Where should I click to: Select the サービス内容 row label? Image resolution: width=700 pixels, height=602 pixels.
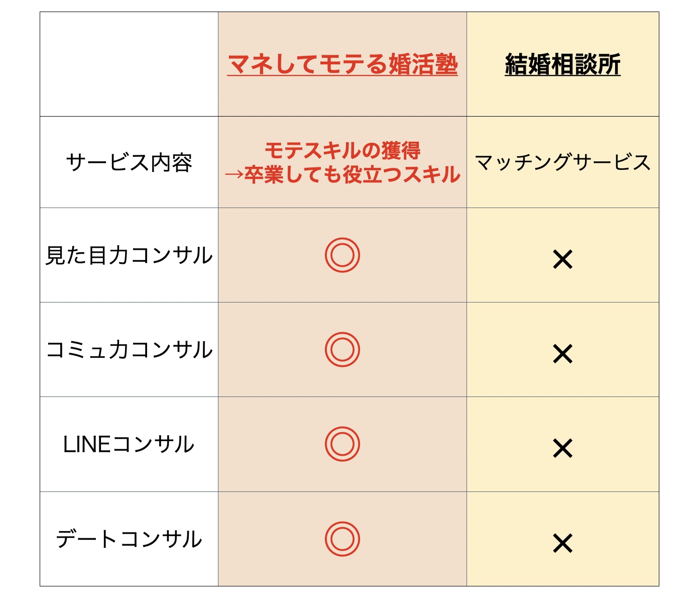click(129, 162)
